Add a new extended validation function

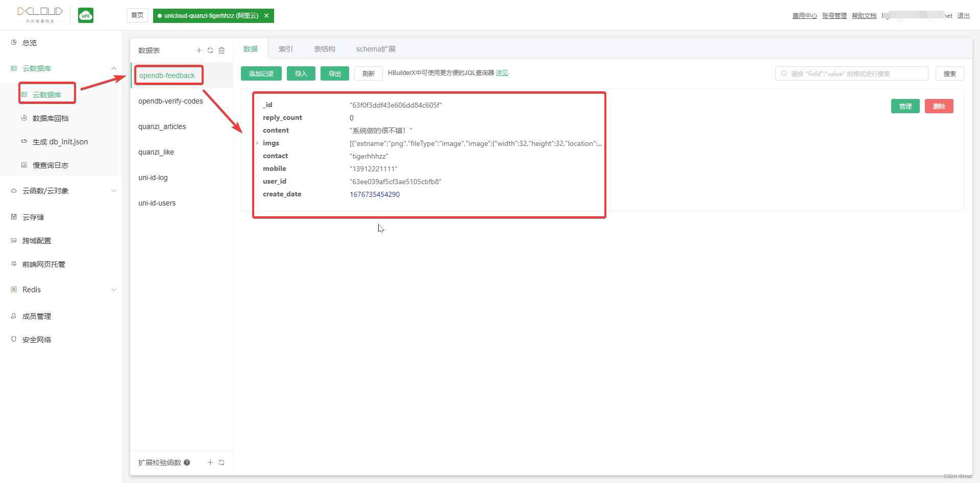[210, 462]
